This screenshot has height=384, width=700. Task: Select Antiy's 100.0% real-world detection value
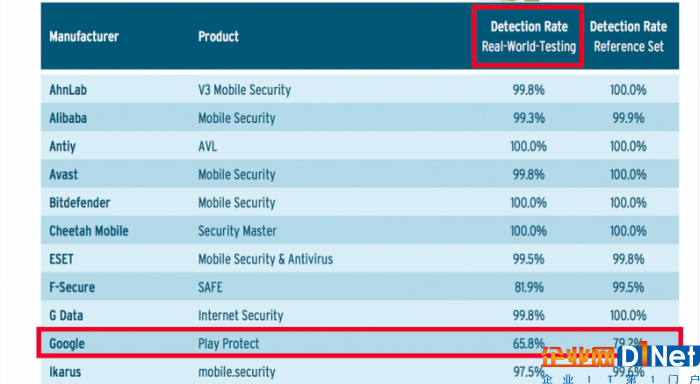(x=529, y=146)
